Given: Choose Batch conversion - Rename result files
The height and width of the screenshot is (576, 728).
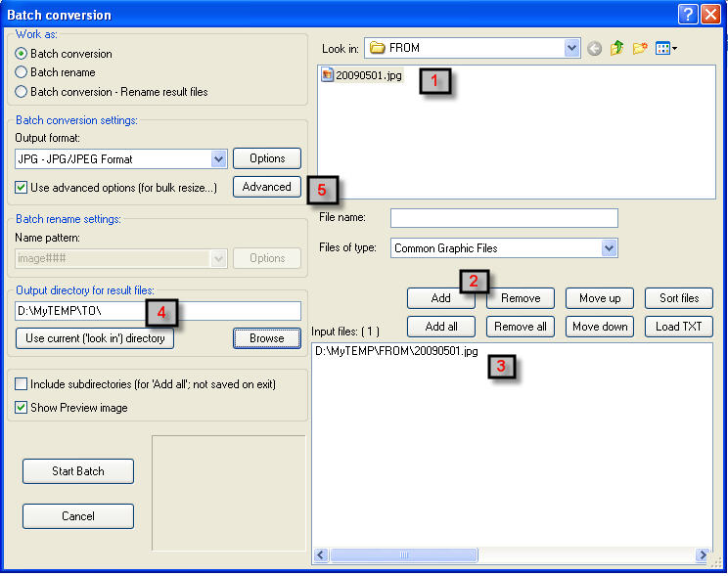Looking at the screenshot, I should [22, 92].
